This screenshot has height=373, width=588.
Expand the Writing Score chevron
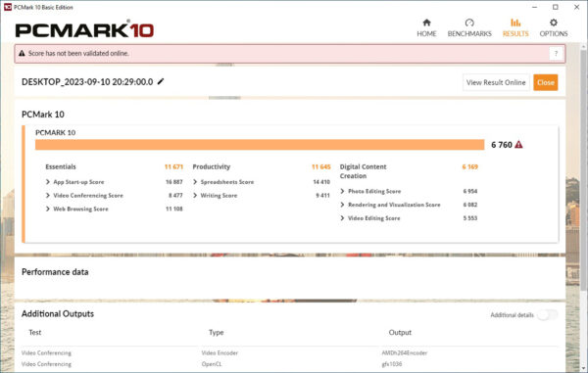click(x=195, y=196)
